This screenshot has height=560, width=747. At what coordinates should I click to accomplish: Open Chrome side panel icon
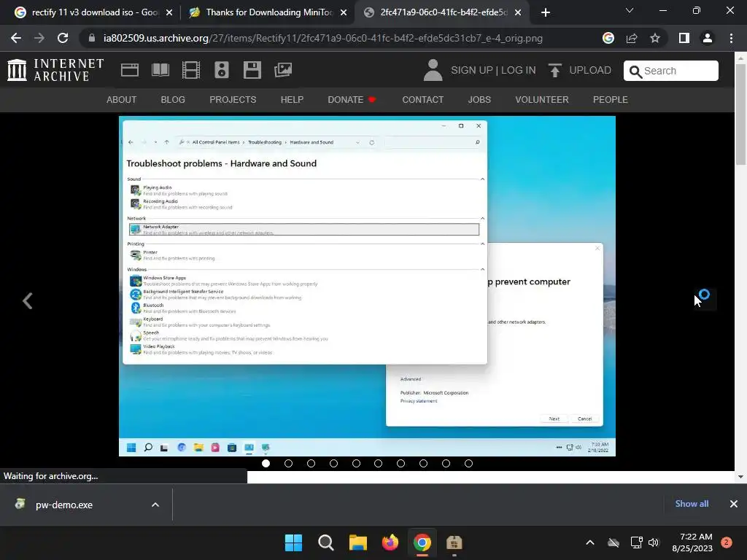coord(684,38)
